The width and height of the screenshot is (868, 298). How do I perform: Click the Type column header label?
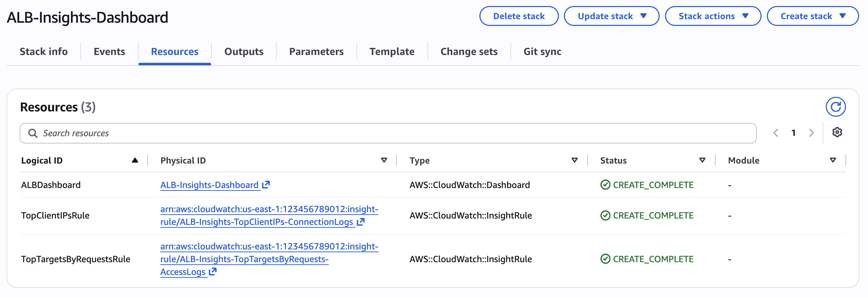tap(419, 160)
